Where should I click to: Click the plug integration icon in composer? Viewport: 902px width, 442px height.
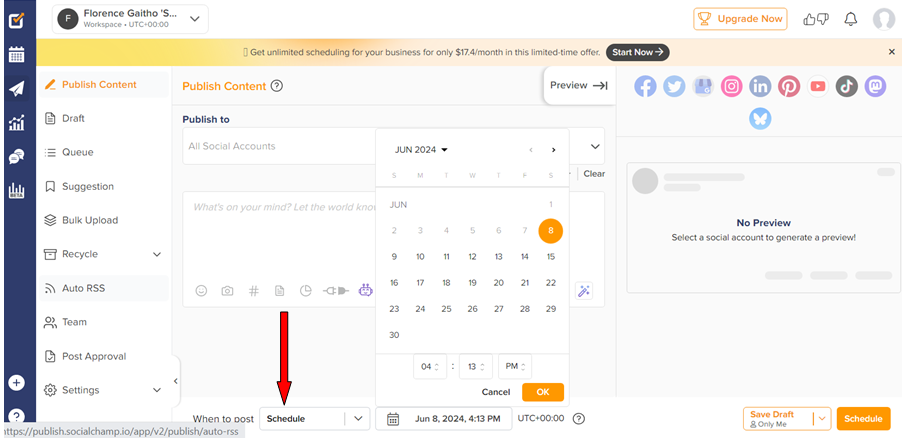336,291
